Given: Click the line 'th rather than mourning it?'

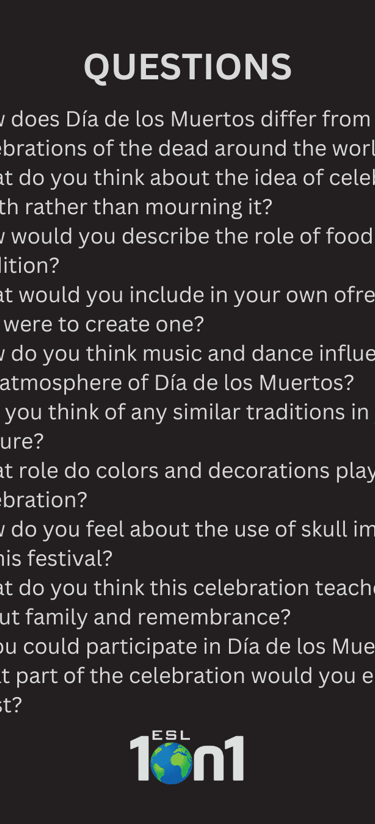Looking at the screenshot, I should 137,208.
